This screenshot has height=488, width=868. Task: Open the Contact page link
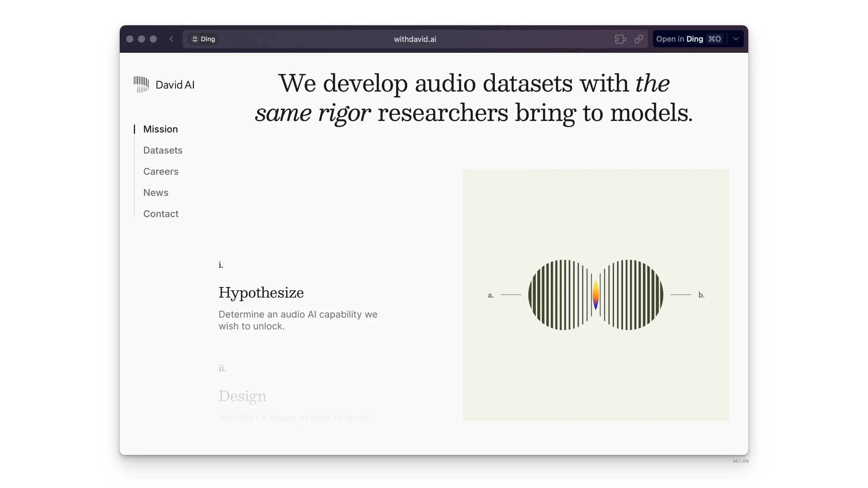click(x=161, y=214)
